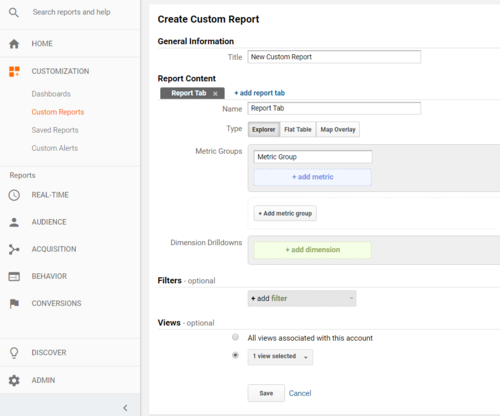Open Real-Time via the clock icon

pyautogui.click(x=14, y=195)
